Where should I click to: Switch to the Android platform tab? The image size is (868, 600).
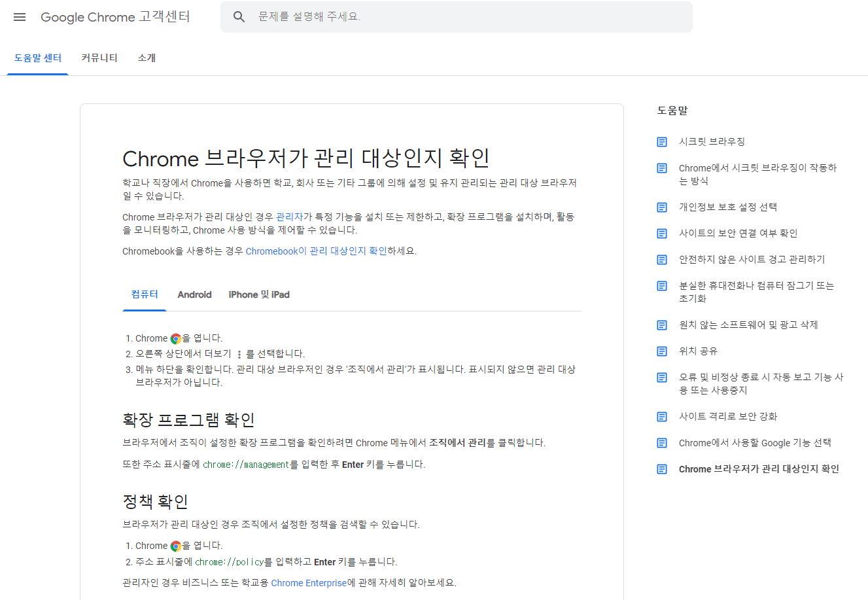pyautogui.click(x=194, y=294)
